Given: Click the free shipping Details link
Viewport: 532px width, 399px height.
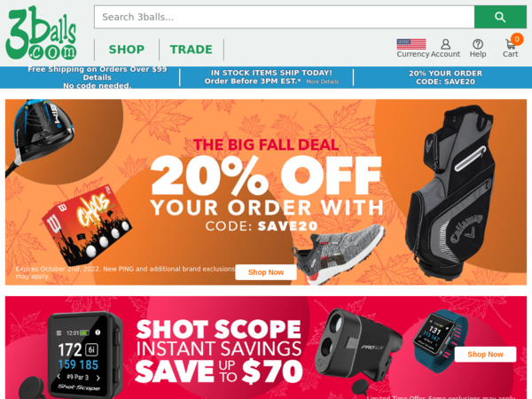Looking at the screenshot, I should coord(97,77).
